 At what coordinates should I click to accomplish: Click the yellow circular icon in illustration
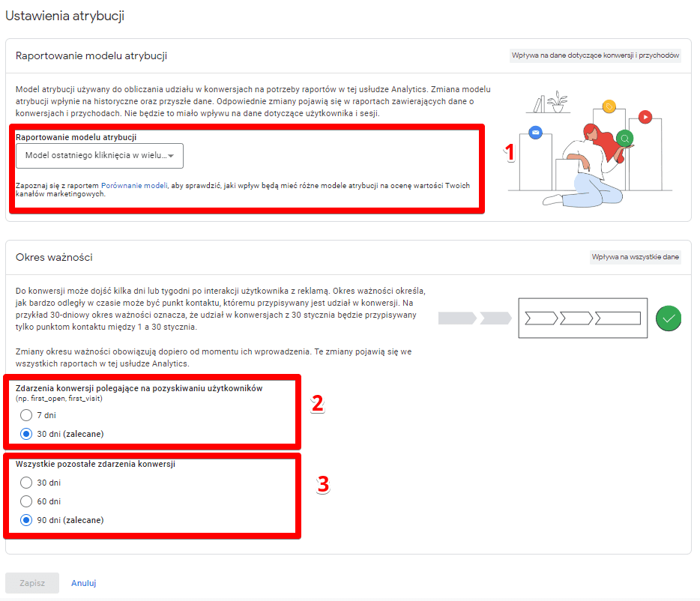[609, 106]
